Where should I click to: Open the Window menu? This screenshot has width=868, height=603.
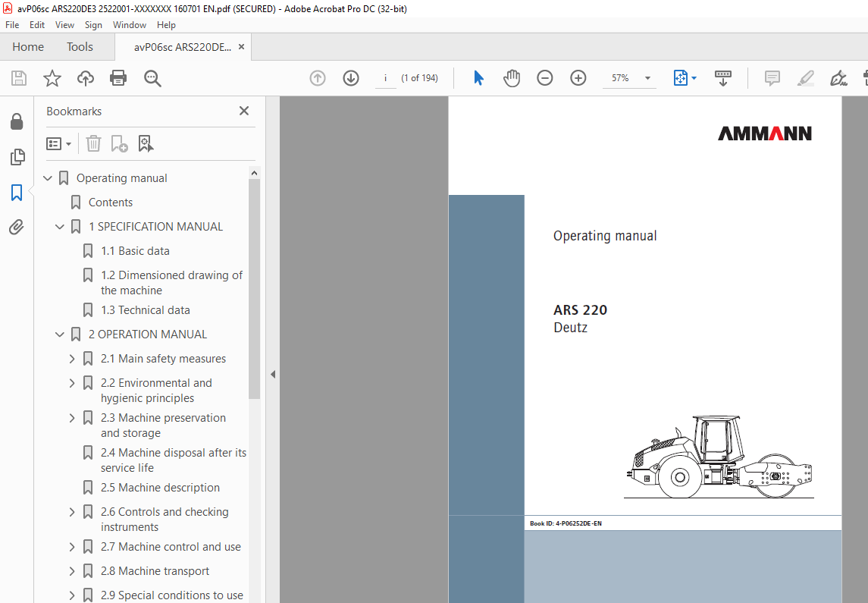130,25
